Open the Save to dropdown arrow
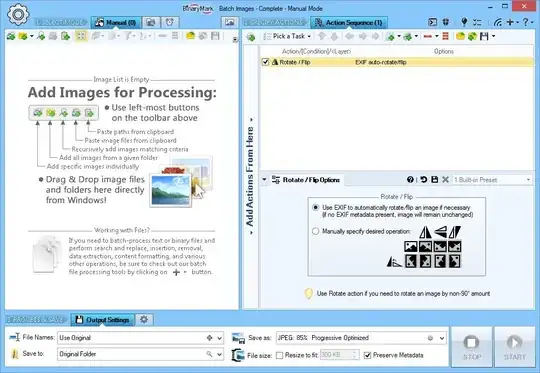540x373 pixels. click(219, 354)
